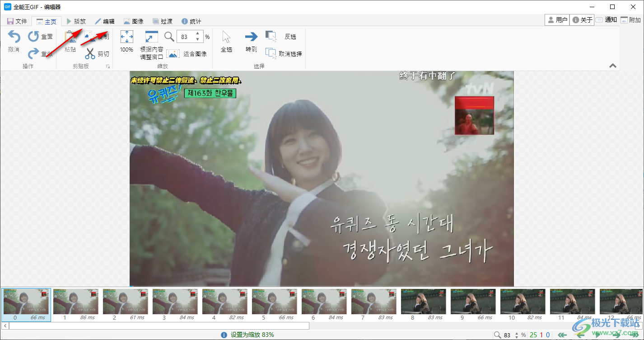
Task: Open the Image (图像) tab
Action: click(134, 21)
